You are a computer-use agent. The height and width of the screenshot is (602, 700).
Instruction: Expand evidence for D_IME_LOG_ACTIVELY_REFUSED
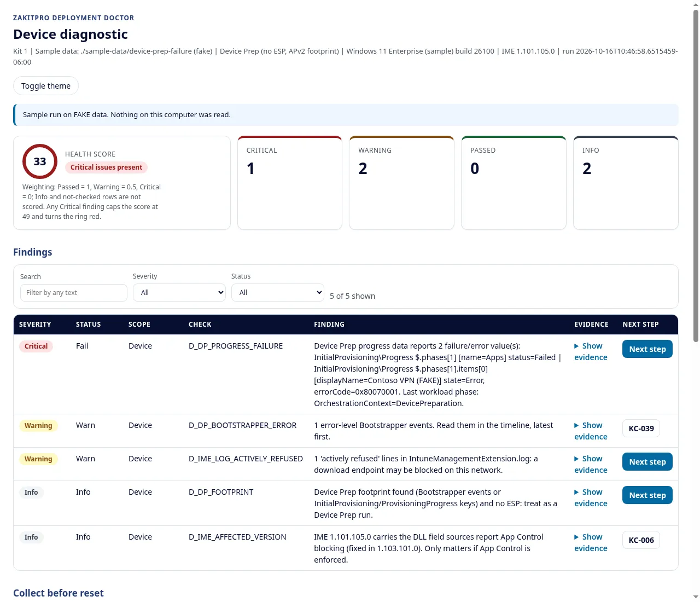click(591, 465)
